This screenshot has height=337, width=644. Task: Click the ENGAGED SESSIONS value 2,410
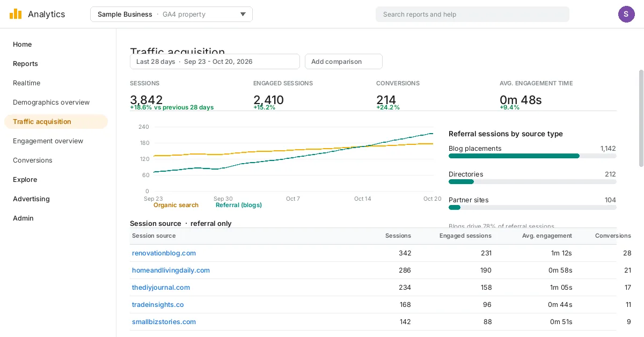[268, 100]
